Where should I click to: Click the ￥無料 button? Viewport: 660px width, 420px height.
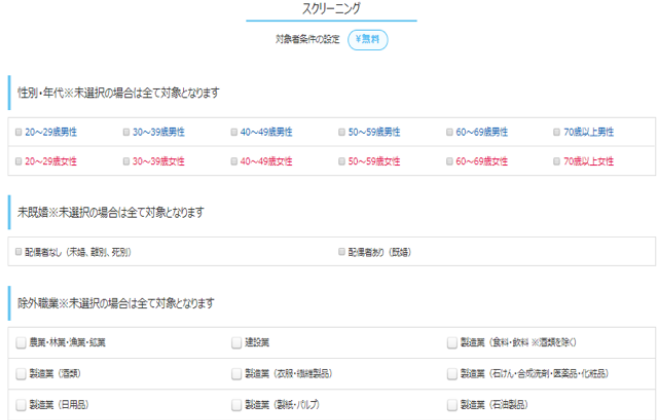tap(367, 40)
